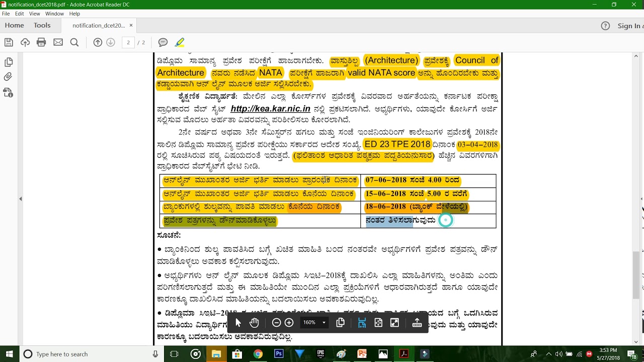Viewport: 644px width, 362px height.
Task: Click the taskbar search box
Action: [x=91, y=354]
